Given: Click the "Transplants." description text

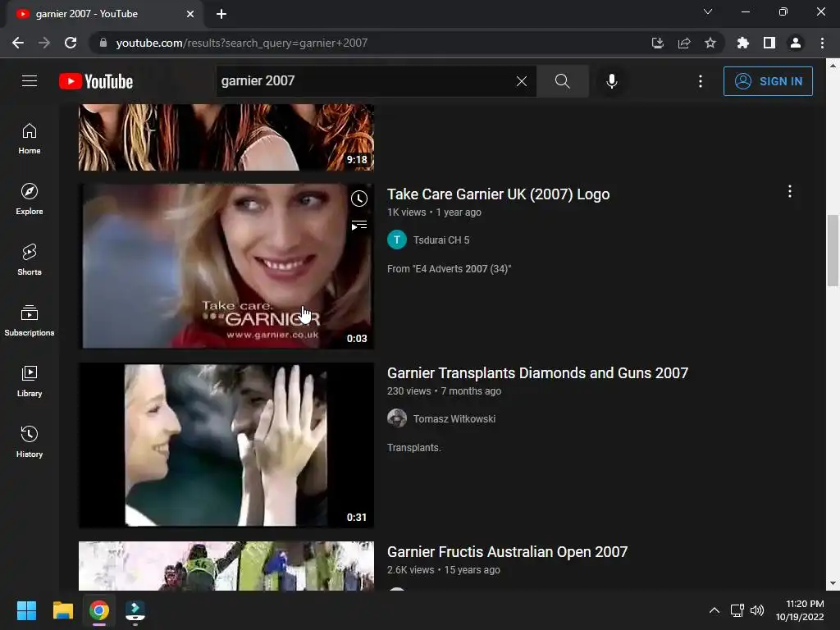Looking at the screenshot, I should pos(413,448).
